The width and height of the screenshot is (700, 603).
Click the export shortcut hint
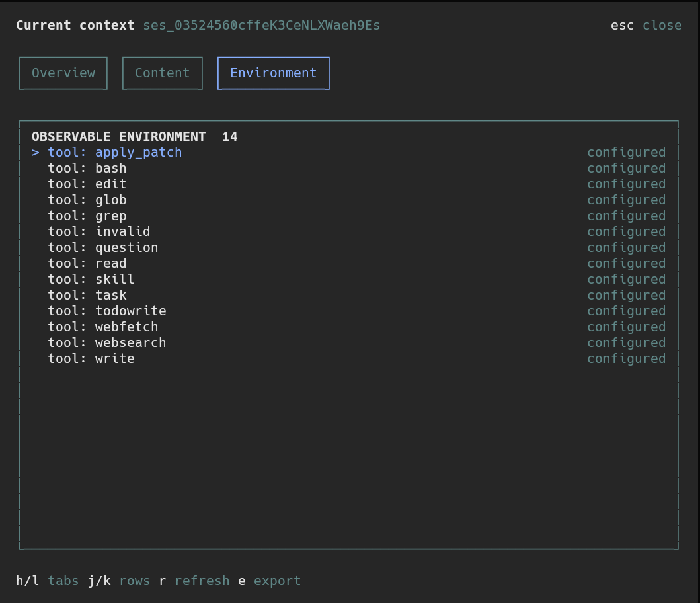pos(270,581)
